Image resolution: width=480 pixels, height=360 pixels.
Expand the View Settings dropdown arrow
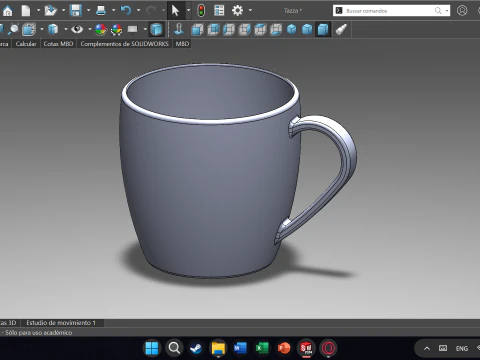tap(145, 29)
